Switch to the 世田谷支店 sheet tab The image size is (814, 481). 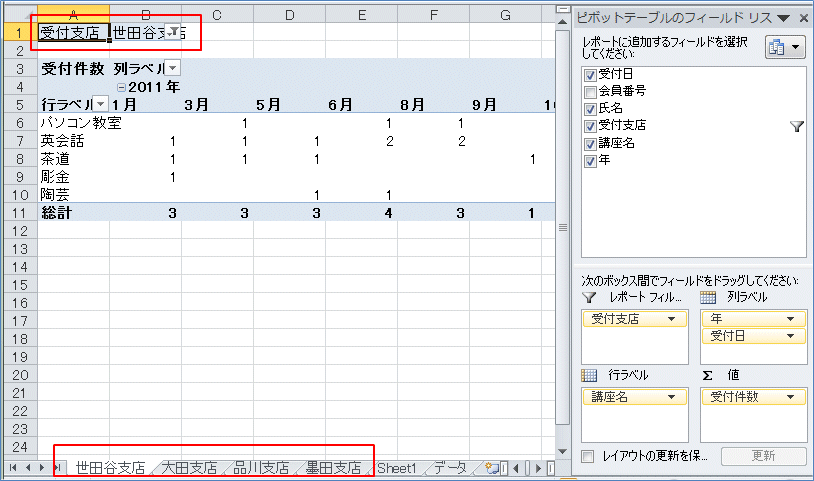[x=110, y=468]
